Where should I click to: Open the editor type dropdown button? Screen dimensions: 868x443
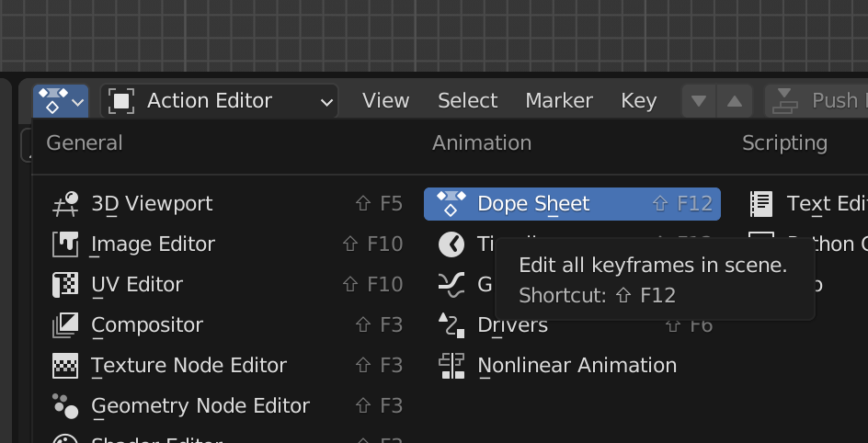tap(61, 101)
